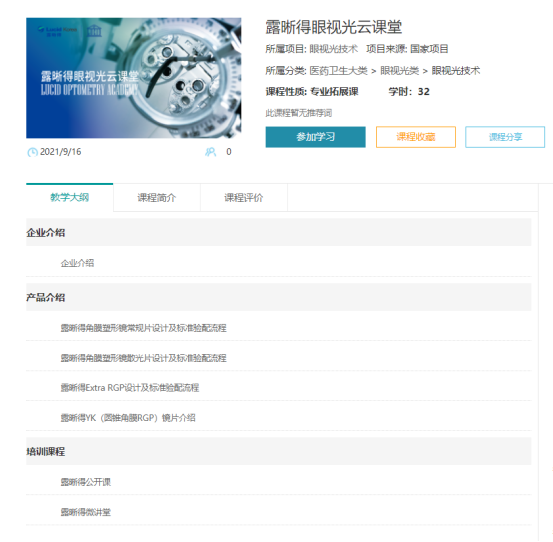The height and width of the screenshot is (542, 553).
Task: Collapse the 产品介绍 section header
Action: [279, 297]
